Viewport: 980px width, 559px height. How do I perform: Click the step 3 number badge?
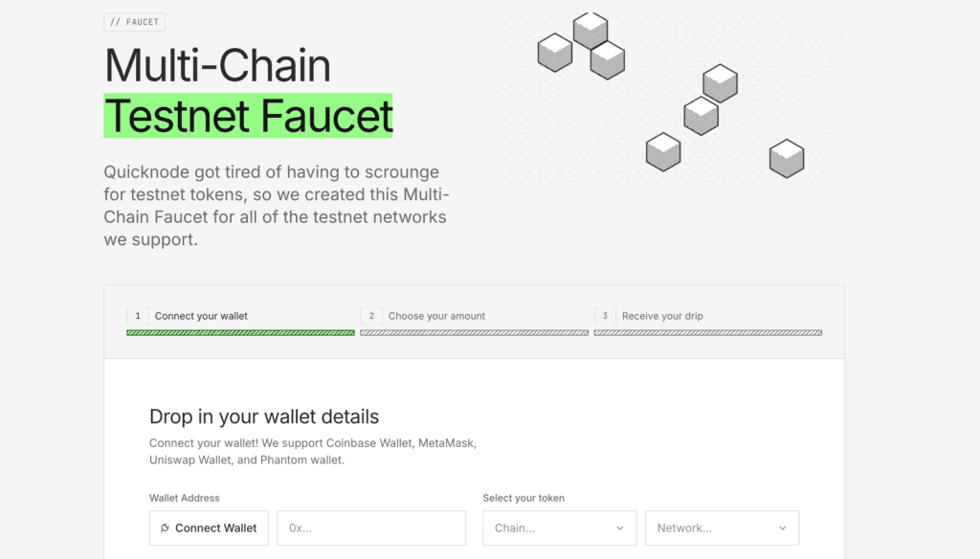click(605, 316)
